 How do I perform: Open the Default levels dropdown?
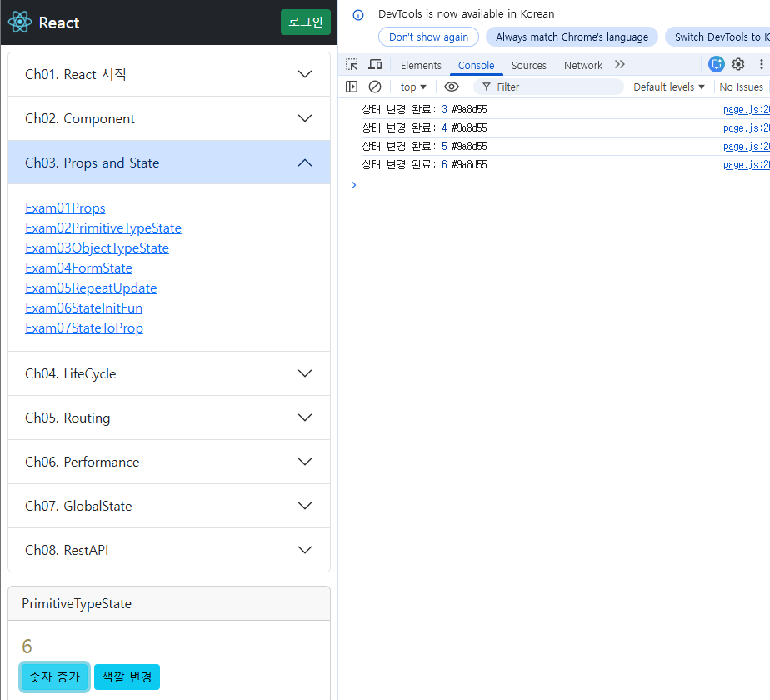pos(669,87)
